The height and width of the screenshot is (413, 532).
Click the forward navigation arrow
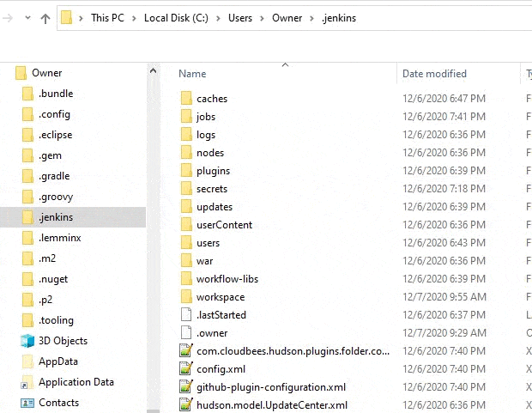[x=8, y=18]
